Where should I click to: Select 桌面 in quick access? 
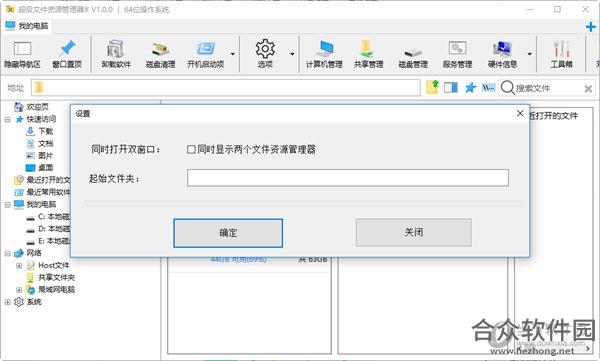pyautogui.click(x=46, y=168)
